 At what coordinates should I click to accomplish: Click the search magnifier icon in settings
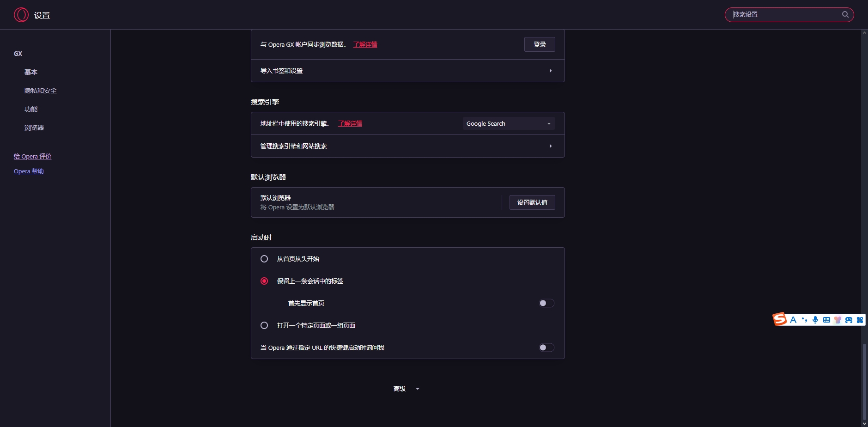[845, 14]
